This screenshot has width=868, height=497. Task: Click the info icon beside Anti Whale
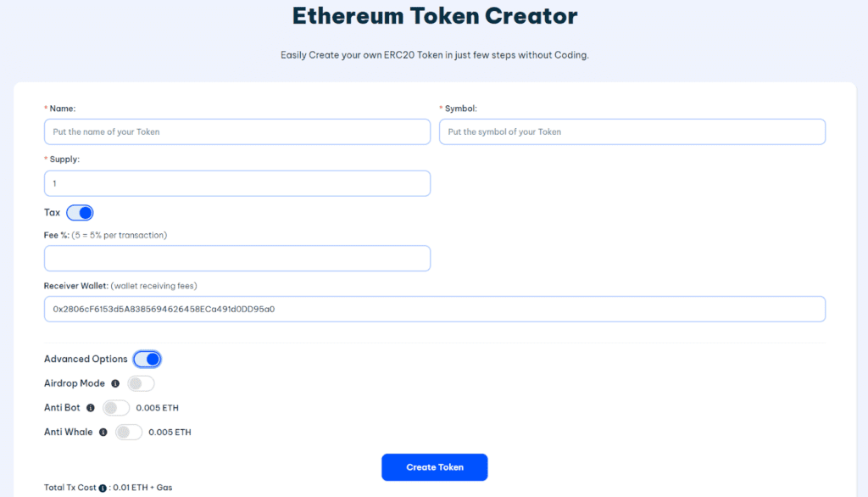103,432
